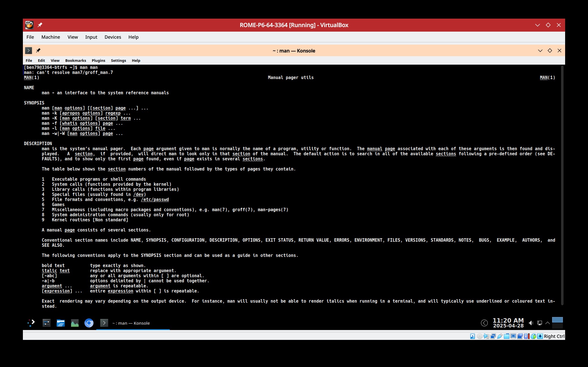Click the VirtualBox titlebar app icon

coord(29,25)
